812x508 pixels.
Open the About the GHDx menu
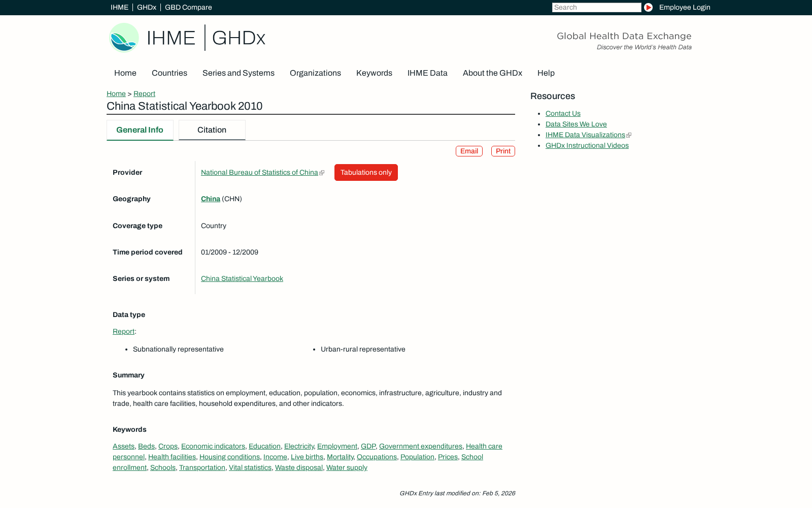point(492,73)
